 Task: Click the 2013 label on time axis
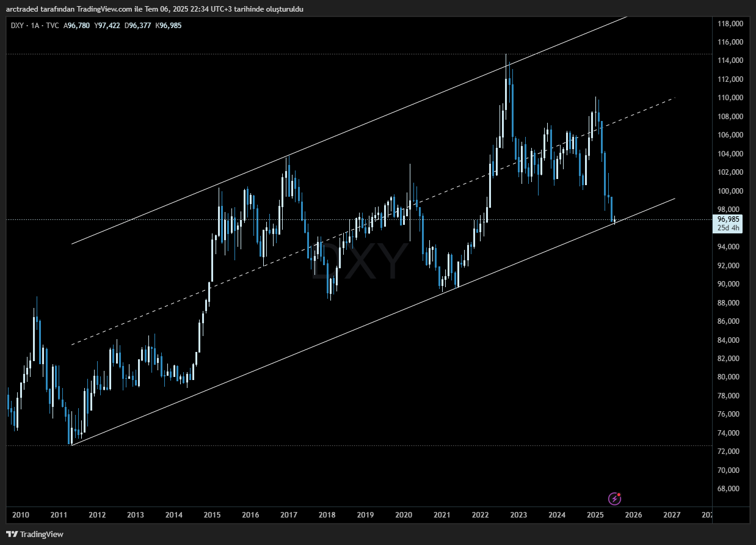click(x=136, y=515)
